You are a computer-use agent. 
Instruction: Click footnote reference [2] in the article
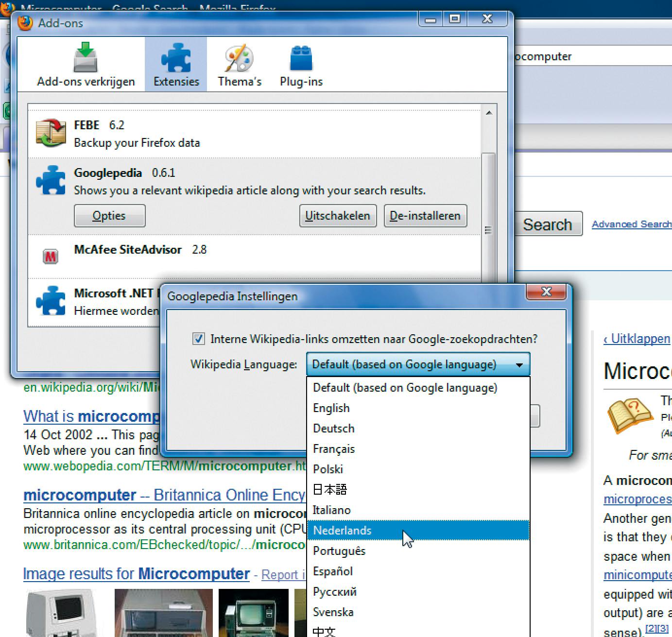(651, 628)
